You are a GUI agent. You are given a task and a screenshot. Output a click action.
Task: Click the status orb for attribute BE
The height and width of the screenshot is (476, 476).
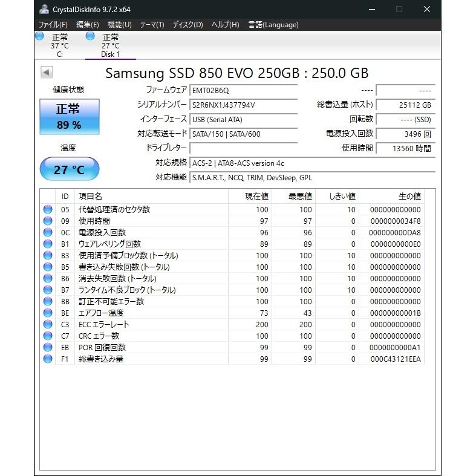[48, 313]
